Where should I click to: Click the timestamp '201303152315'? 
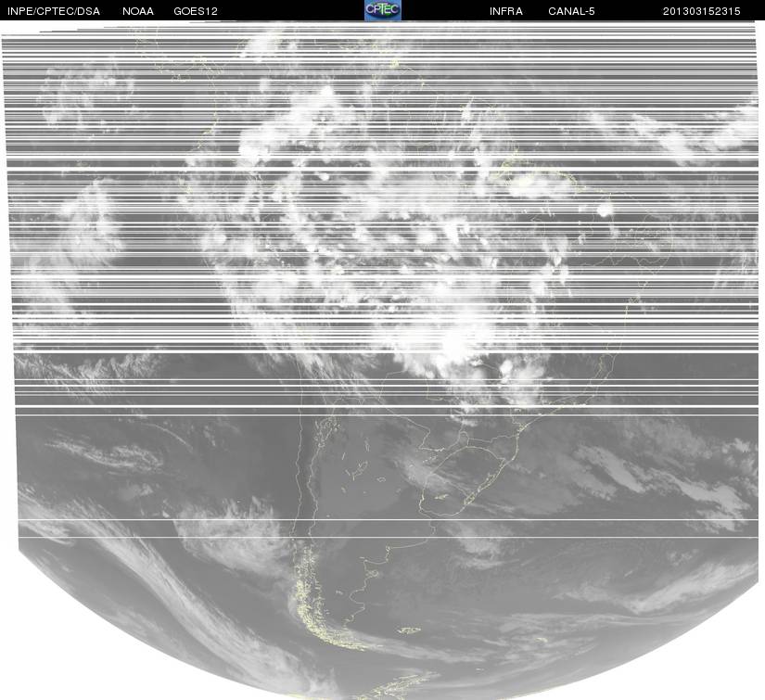pyautogui.click(x=702, y=11)
